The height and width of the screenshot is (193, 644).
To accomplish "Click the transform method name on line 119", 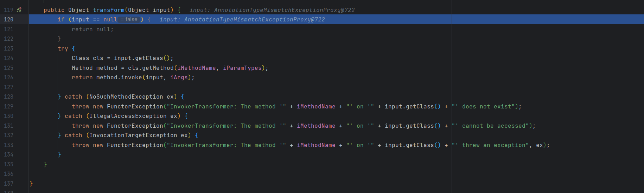I will tap(108, 10).
